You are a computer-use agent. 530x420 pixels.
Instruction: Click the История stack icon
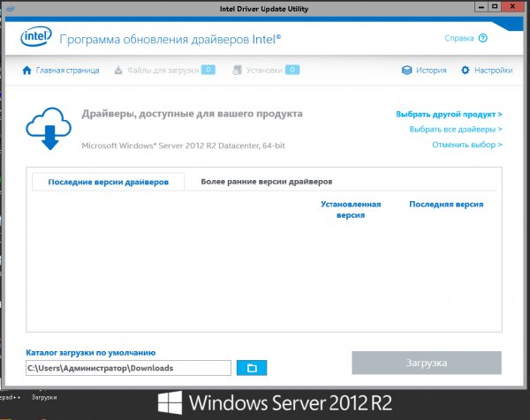[406, 71]
